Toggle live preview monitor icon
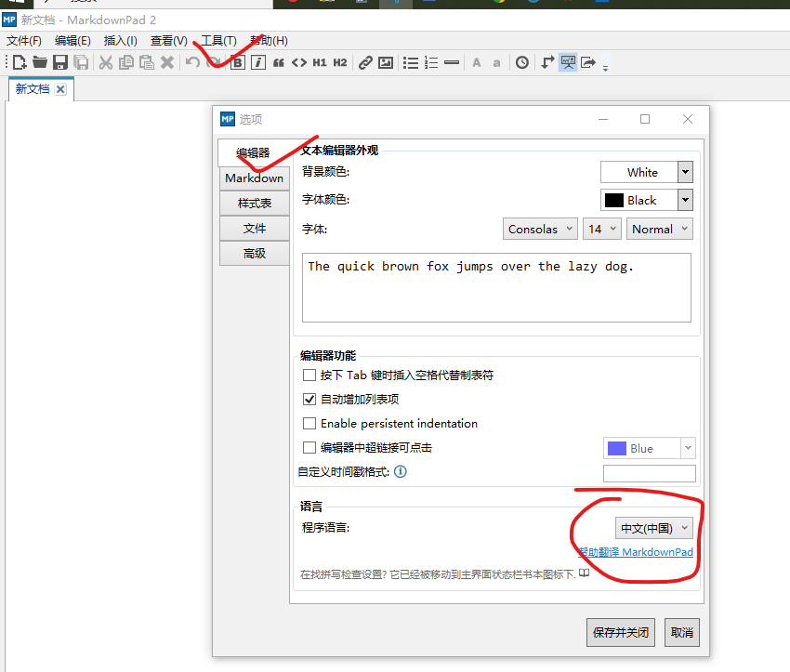This screenshot has height=672, width=790. (568, 62)
